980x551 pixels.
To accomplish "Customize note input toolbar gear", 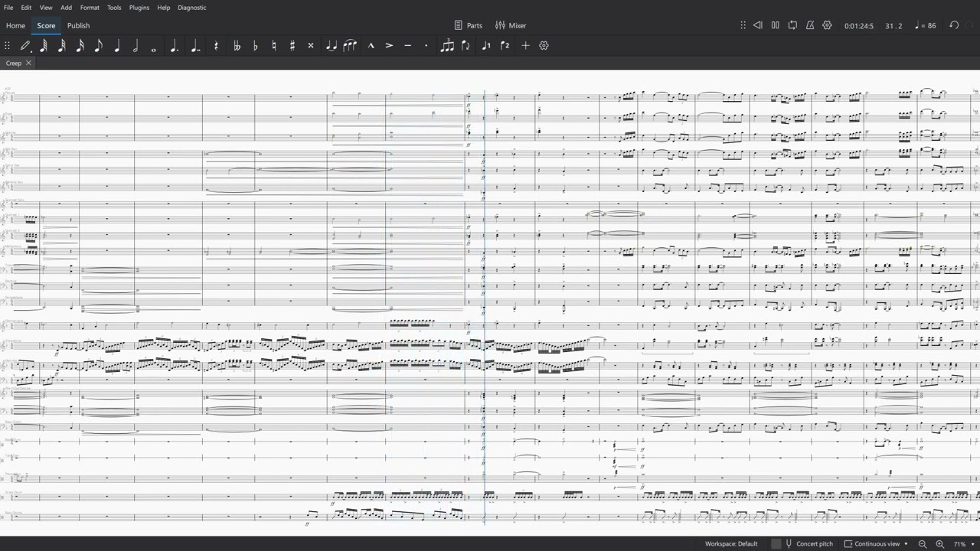I will (544, 46).
